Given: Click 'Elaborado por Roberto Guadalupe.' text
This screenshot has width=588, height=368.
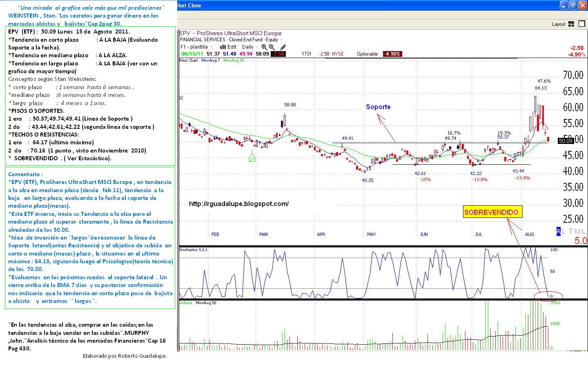Looking at the screenshot, I should click(x=125, y=356).
